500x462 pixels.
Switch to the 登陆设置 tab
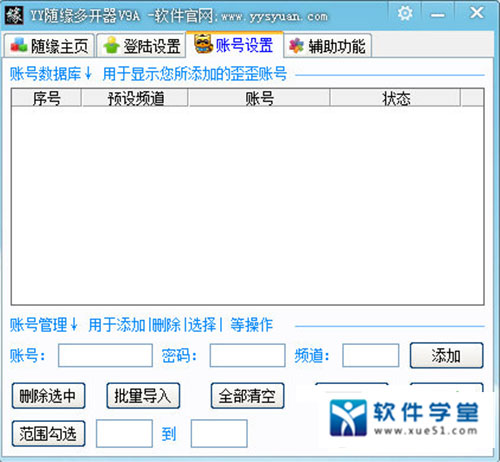141,46
